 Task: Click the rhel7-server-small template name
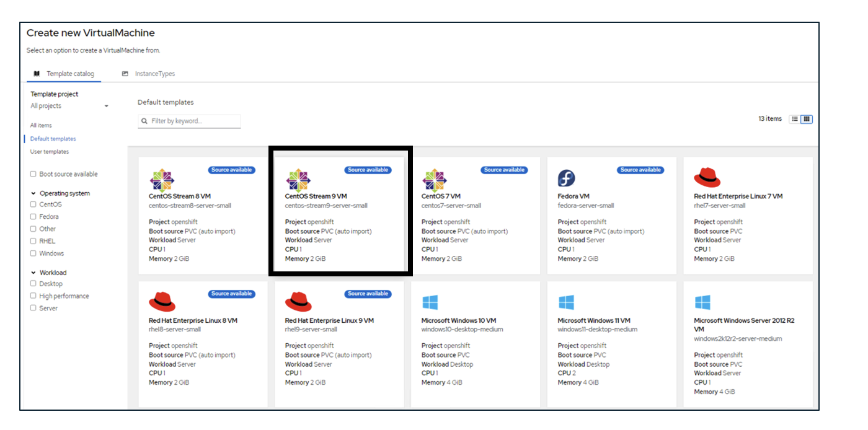pos(720,206)
